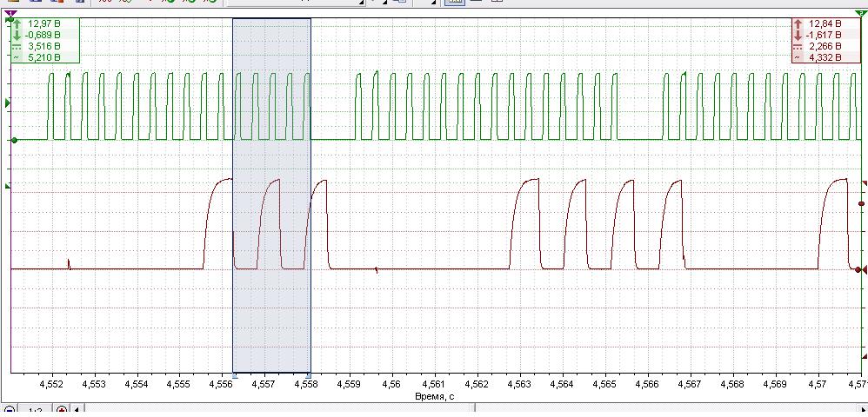Click the 4,564 time axis label
The width and height of the screenshot is (868, 417).
coord(562,384)
